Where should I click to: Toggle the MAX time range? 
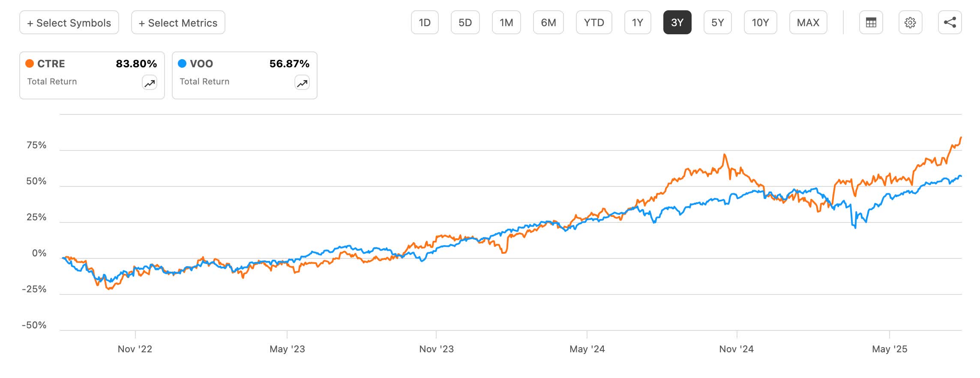click(x=807, y=22)
